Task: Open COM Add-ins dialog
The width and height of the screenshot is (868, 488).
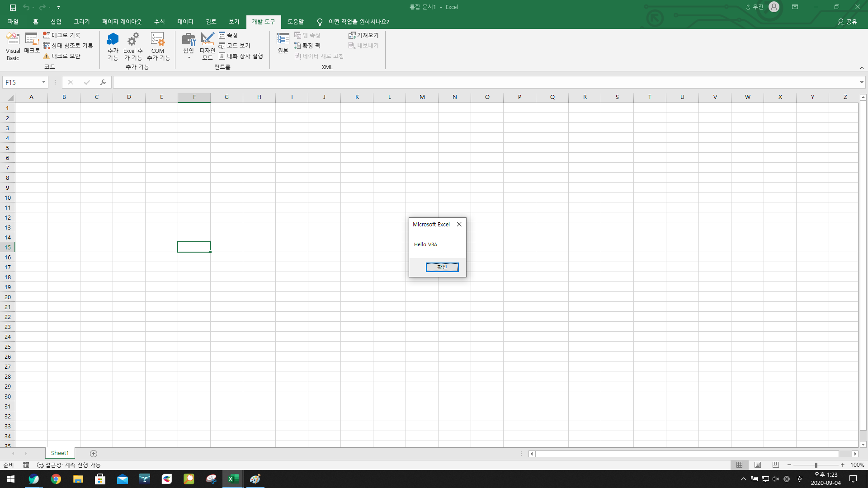Action: (x=158, y=46)
